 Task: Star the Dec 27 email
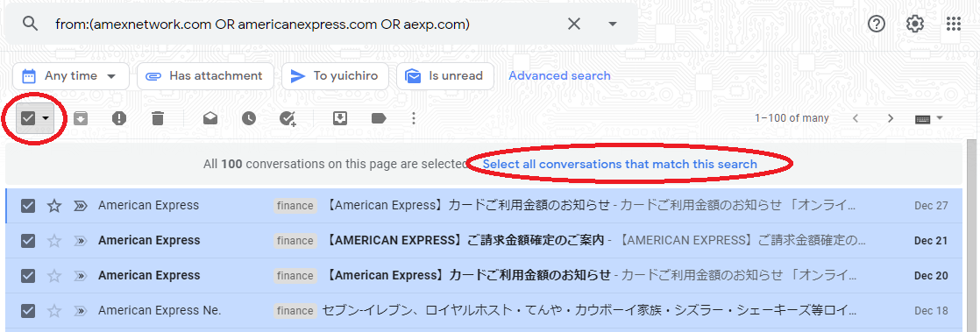(x=54, y=206)
